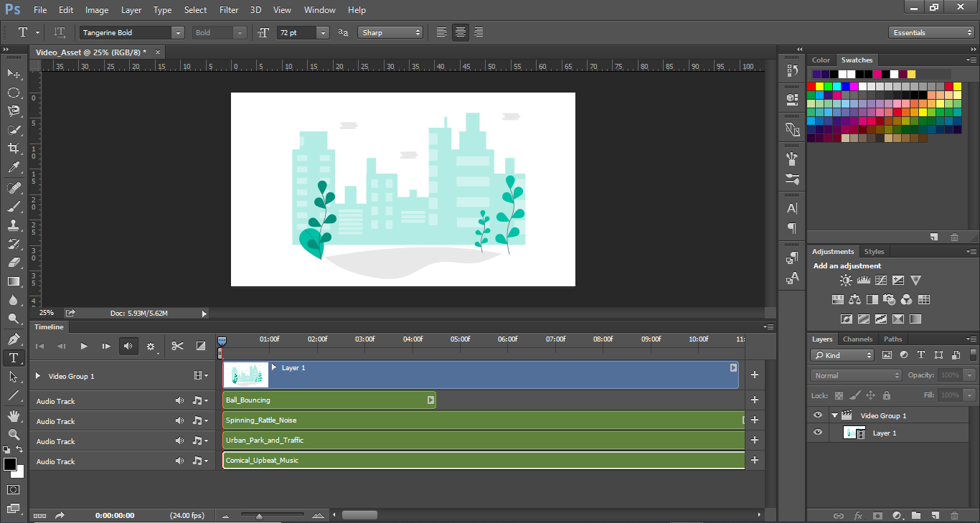This screenshot has width=980, height=523.
Task: Mute the Urban_Park_and_Traffic audio track
Action: [179, 441]
